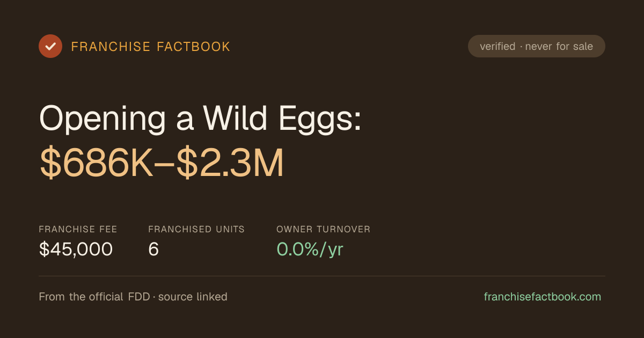The width and height of the screenshot is (644, 338).
Task: Open the franchisefactbook.com link
Action: tap(543, 297)
